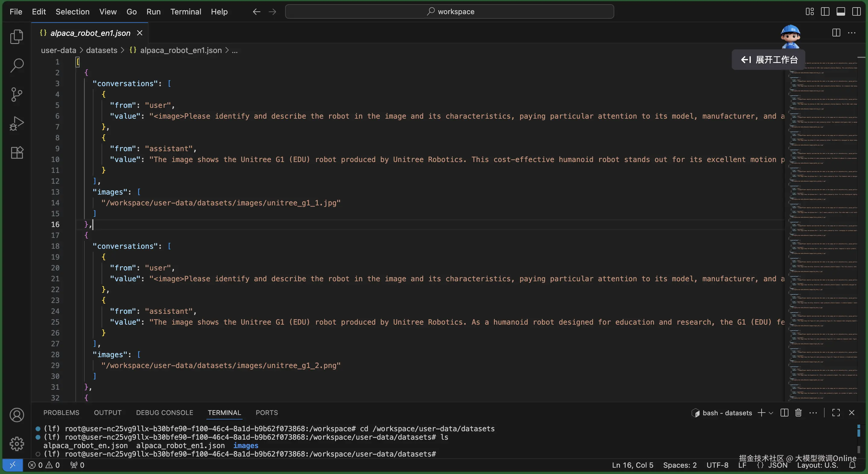Open the Terminal menu
Viewport: 868px width, 474px height.
pyautogui.click(x=185, y=11)
